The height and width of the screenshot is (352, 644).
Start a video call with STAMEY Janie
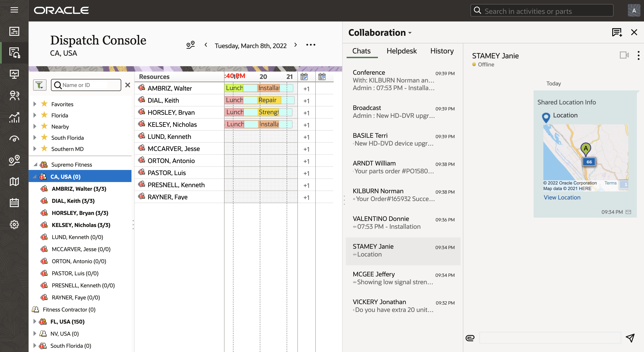click(624, 55)
